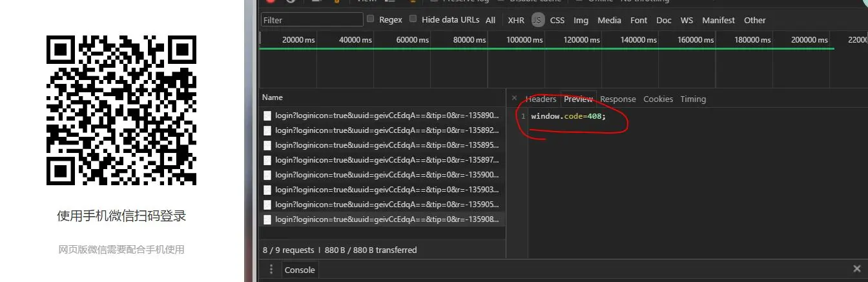
Task: Click the 20000 ms timeline marker
Action: (298, 40)
